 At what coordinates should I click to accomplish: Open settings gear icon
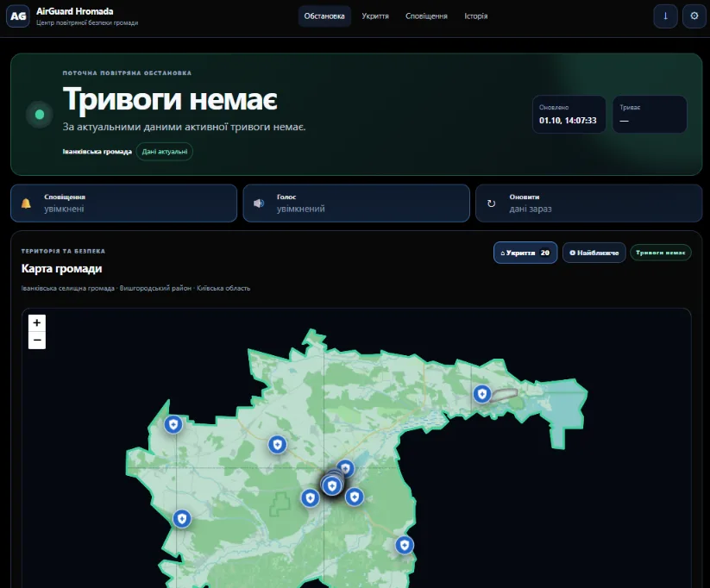694,16
